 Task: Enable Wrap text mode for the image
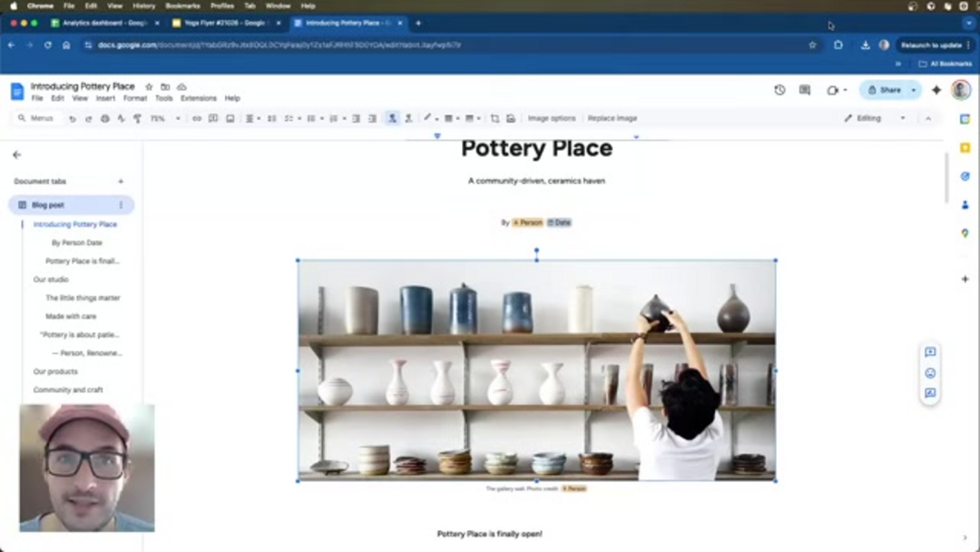(408, 118)
